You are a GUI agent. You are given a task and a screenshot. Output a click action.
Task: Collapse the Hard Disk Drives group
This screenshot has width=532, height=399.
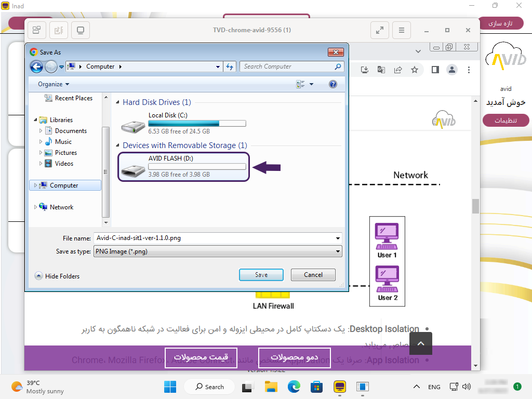pos(117,102)
